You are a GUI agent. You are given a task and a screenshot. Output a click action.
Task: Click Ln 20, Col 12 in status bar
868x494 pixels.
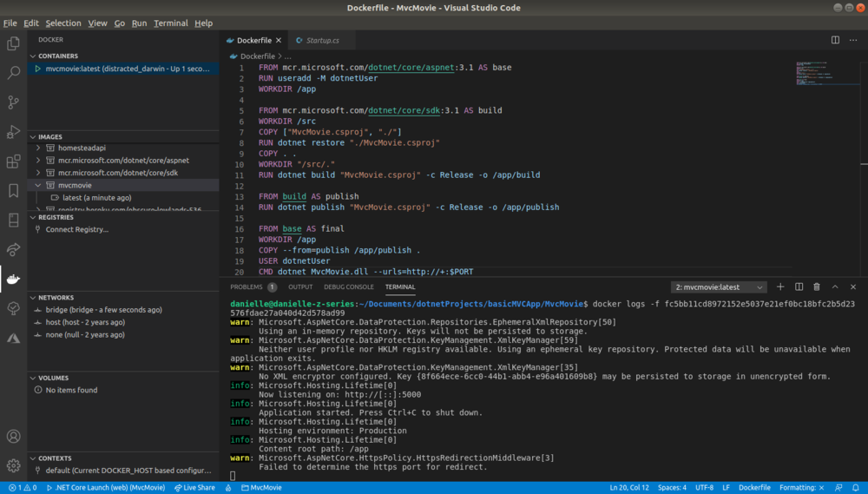pos(628,488)
